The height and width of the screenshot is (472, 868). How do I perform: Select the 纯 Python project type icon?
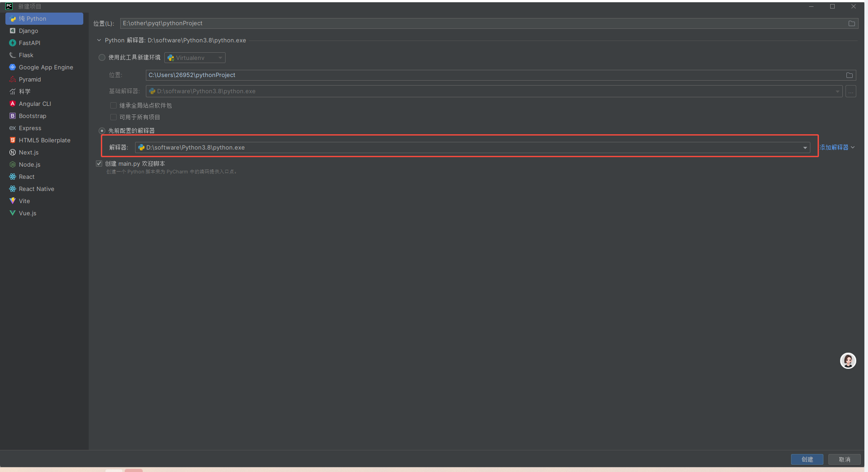coord(13,19)
